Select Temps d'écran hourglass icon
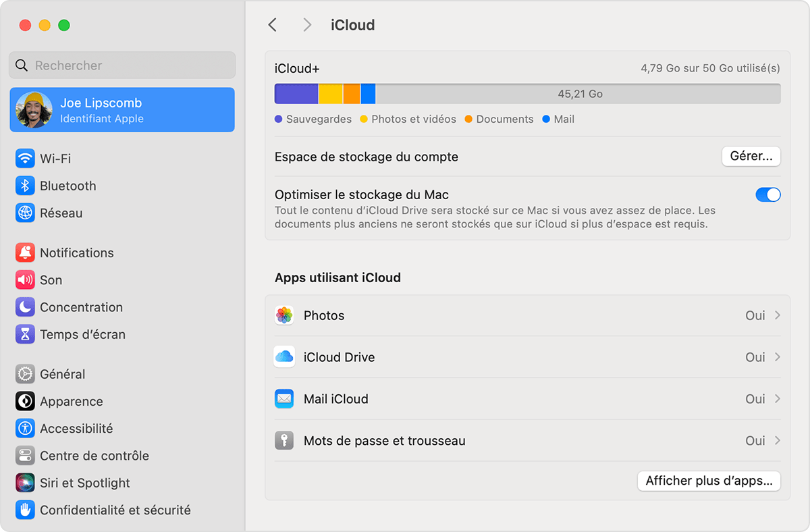This screenshot has width=810, height=532. pos(25,334)
